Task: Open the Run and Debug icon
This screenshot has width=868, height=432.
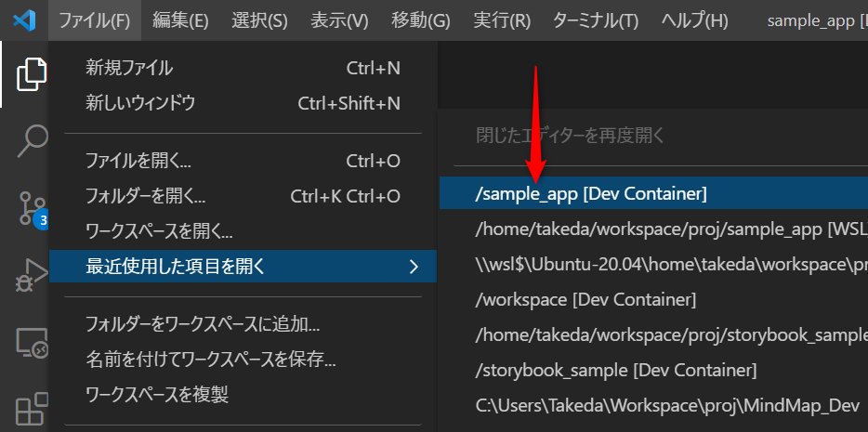Action: 31,275
